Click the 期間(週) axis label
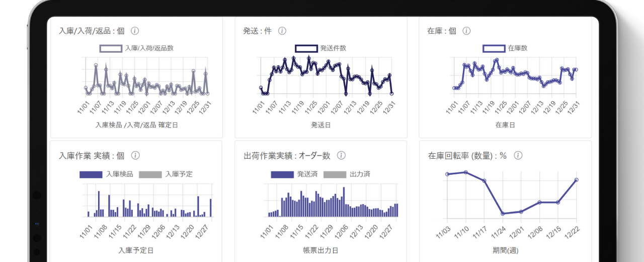This screenshot has height=262, width=644. tap(505, 250)
